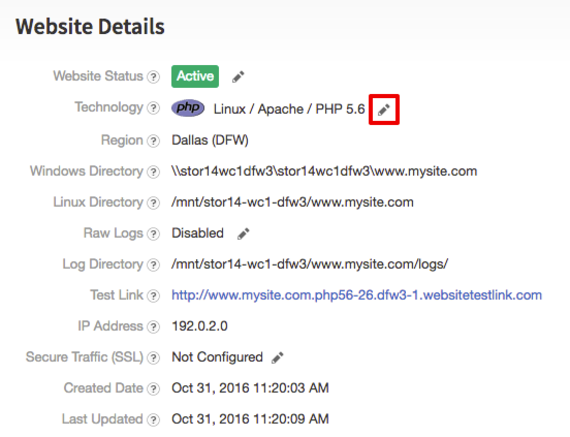Show help for the Test Link field

click(153, 296)
